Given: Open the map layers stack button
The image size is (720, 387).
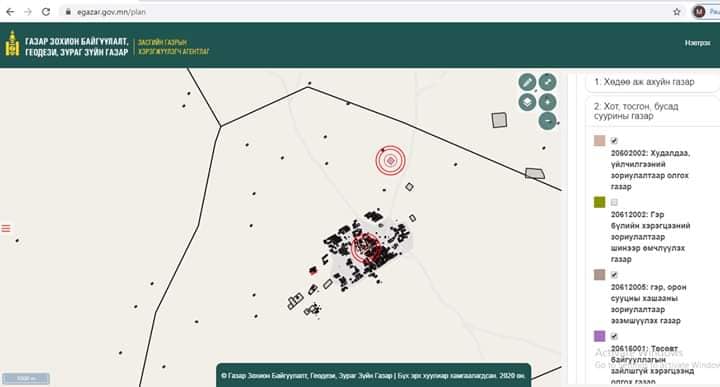Looking at the screenshot, I should tap(527, 102).
